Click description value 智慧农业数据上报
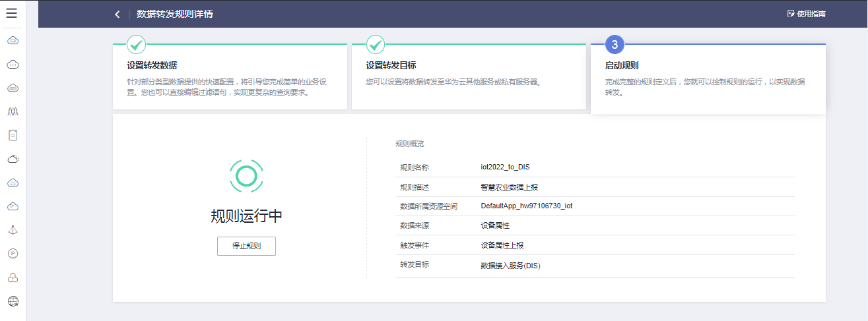Screen dimensions: 868x321 click(510, 187)
